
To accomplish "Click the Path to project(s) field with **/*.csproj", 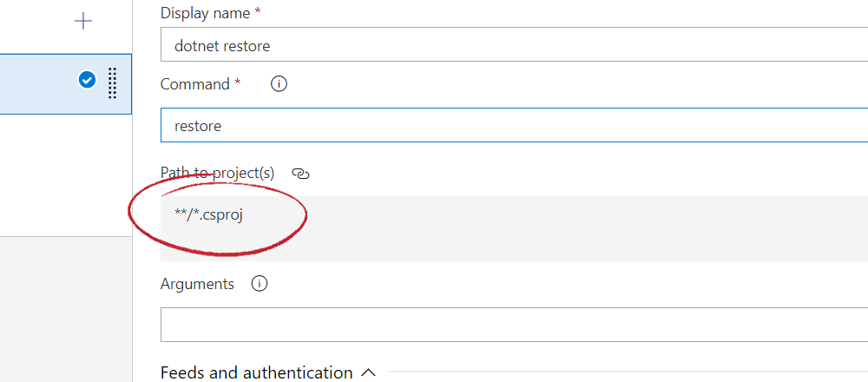I will click(514, 229).
